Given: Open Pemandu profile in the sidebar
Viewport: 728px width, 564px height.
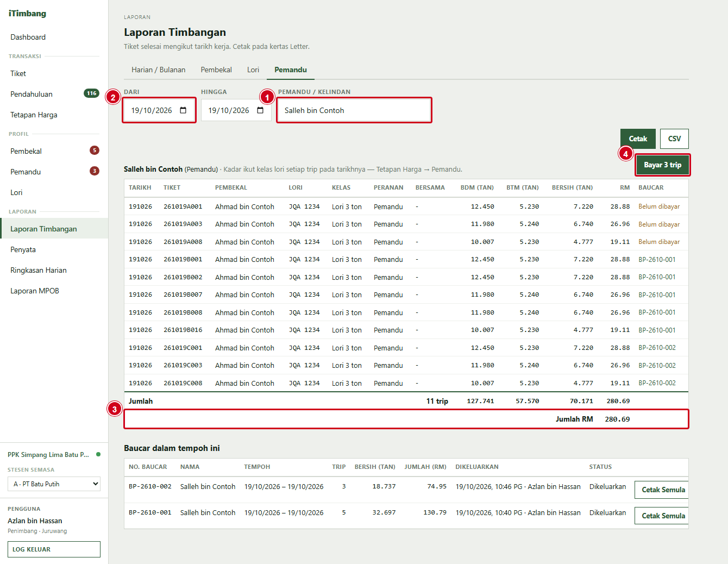Looking at the screenshot, I should (x=54, y=172).
